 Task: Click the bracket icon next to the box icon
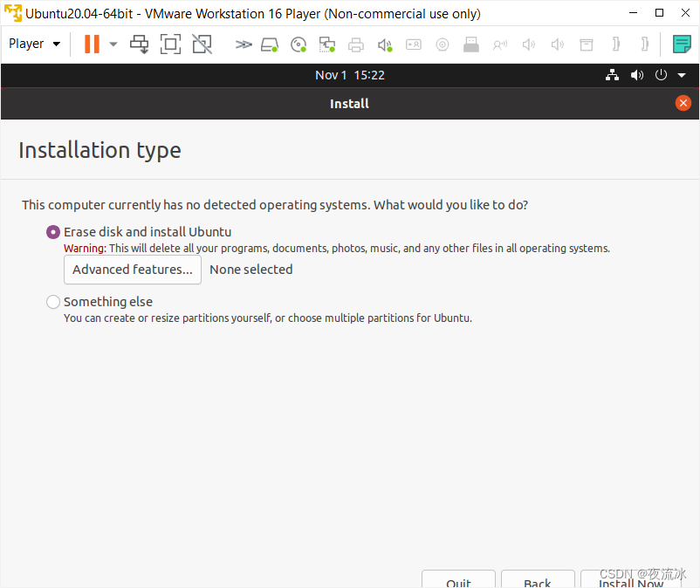(616, 44)
